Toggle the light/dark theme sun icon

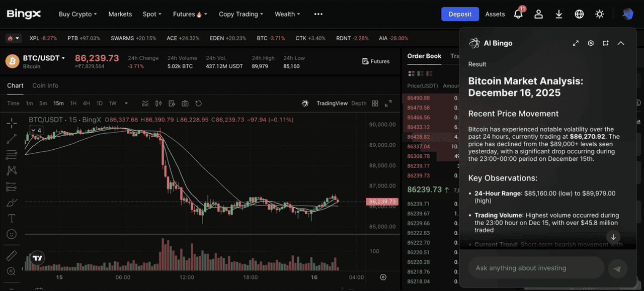599,14
